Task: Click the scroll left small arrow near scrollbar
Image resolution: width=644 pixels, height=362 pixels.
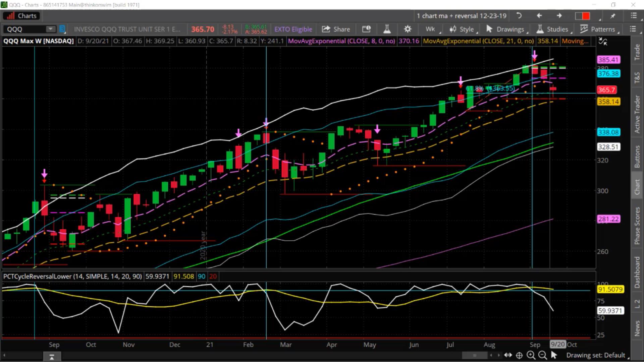Action: pos(491,355)
